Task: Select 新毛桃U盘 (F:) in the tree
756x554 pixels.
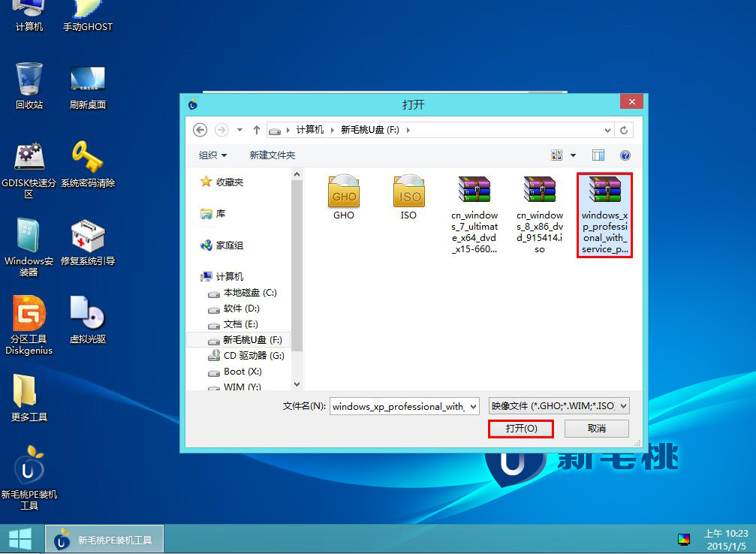Action: tap(238, 340)
